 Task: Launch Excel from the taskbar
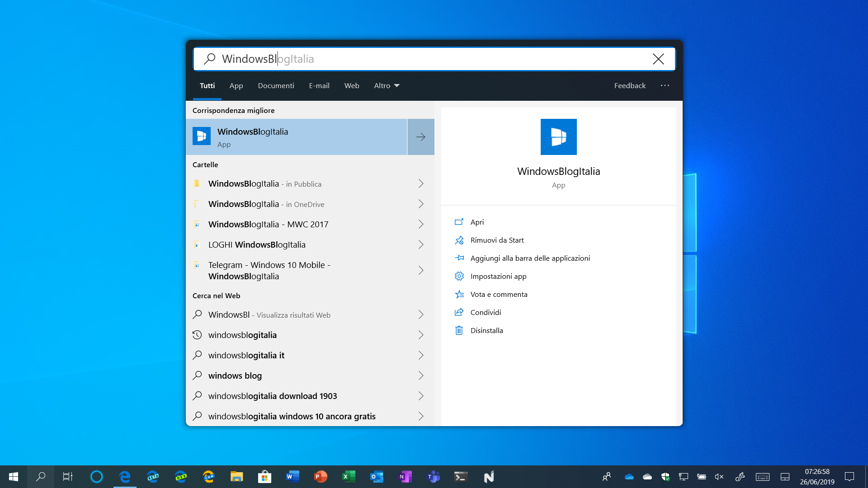point(349,477)
